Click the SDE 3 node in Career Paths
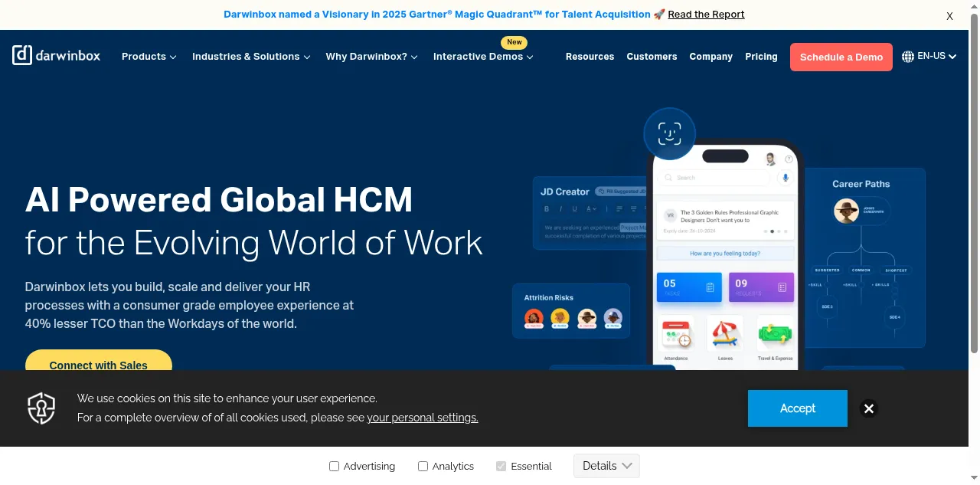 coord(828,306)
